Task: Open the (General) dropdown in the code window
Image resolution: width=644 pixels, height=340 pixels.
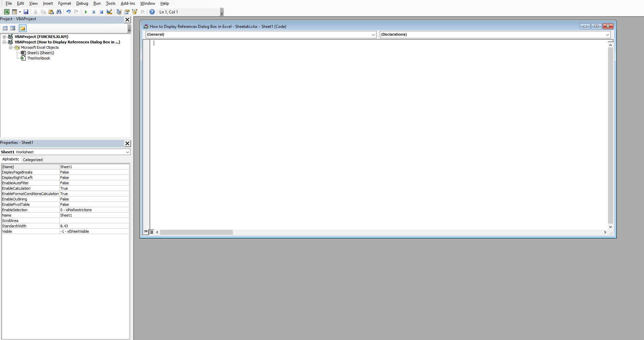Action: [x=373, y=35]
